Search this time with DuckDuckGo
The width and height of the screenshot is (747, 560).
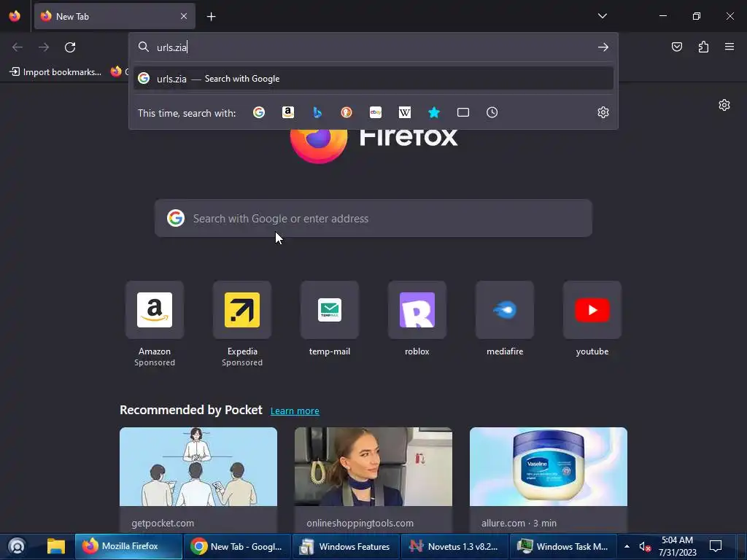tap(347, 112)
